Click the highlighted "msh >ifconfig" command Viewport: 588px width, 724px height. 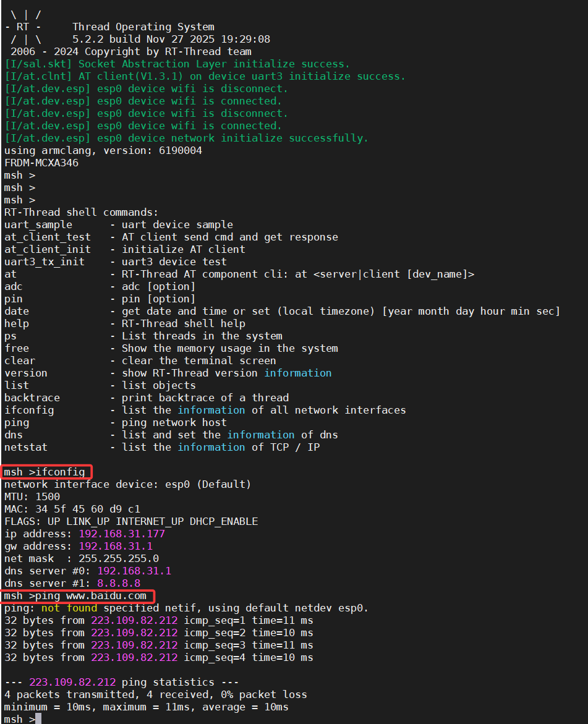coord(47,472)
